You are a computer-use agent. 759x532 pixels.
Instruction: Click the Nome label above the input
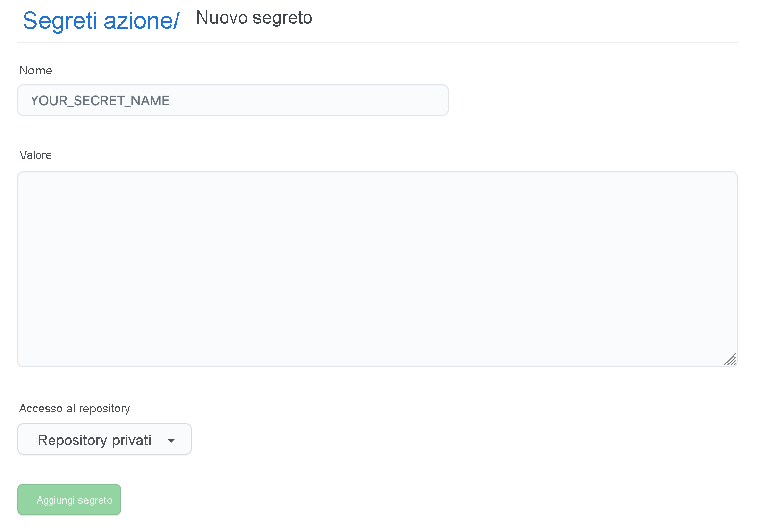[x=35, y=71]
